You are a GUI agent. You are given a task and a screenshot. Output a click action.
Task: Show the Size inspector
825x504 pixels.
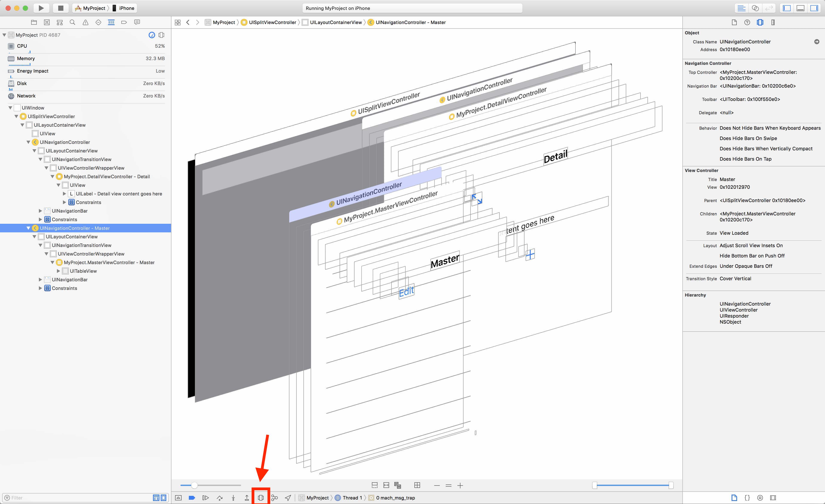tap(773, 22)
